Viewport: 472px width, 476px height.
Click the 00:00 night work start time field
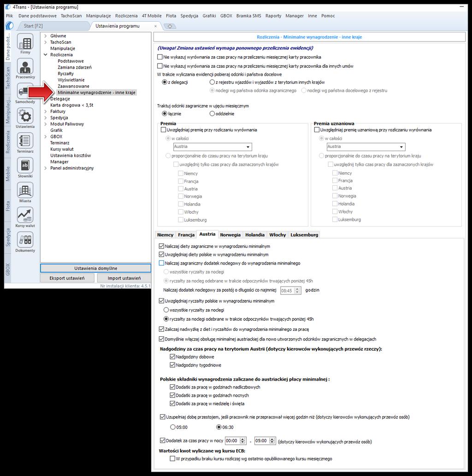(x=232, y=441)
